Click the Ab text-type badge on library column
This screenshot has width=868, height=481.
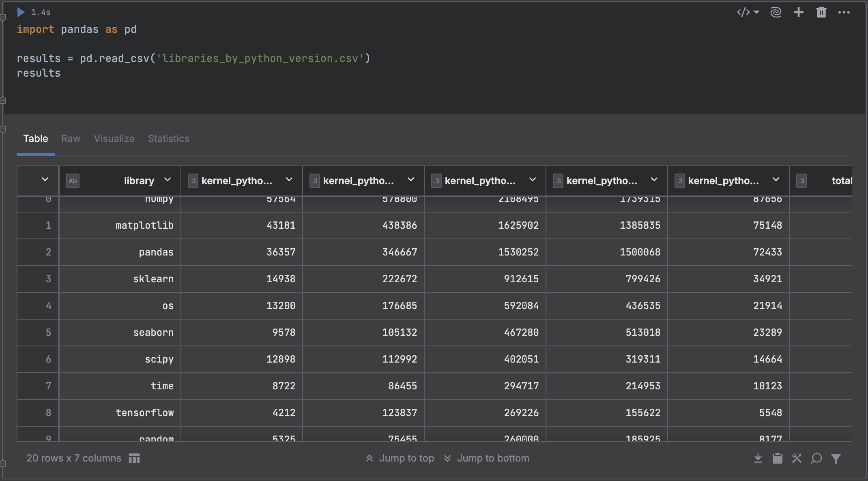point(73,181)
